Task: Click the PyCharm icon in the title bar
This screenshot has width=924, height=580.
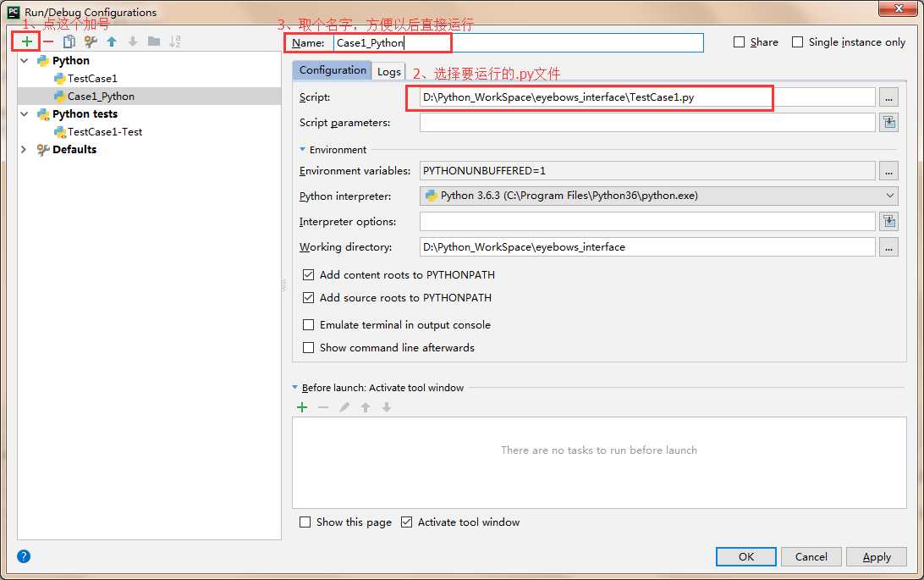Action: 13,12
